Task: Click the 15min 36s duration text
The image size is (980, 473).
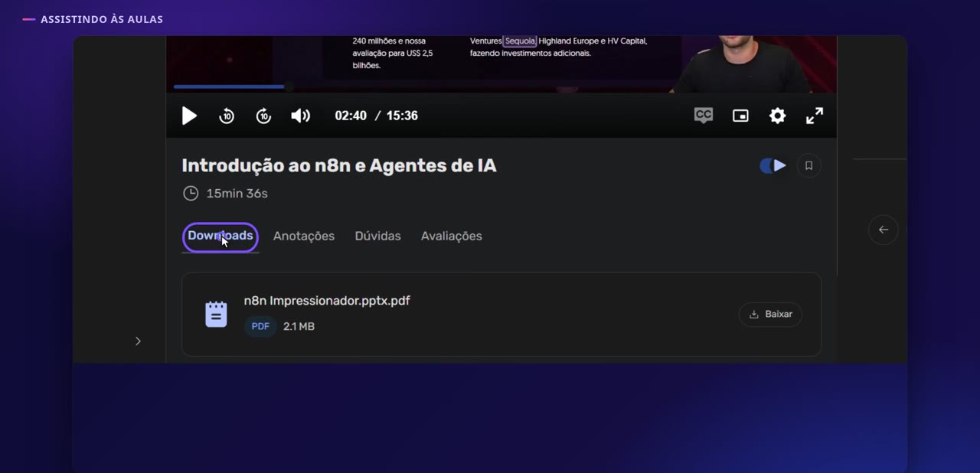Action: tap(237, 194)
